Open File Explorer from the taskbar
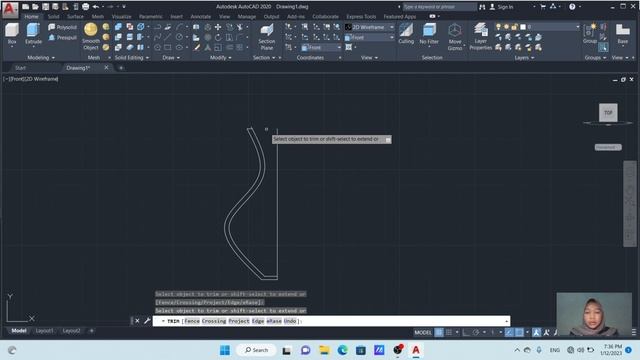640x360 pixels. (x=324, y=350)
